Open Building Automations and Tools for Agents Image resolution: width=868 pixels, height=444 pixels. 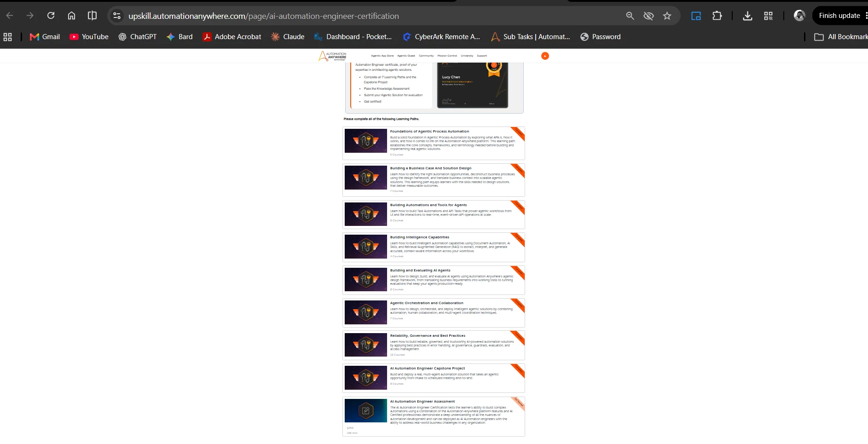tap(428, 205)
